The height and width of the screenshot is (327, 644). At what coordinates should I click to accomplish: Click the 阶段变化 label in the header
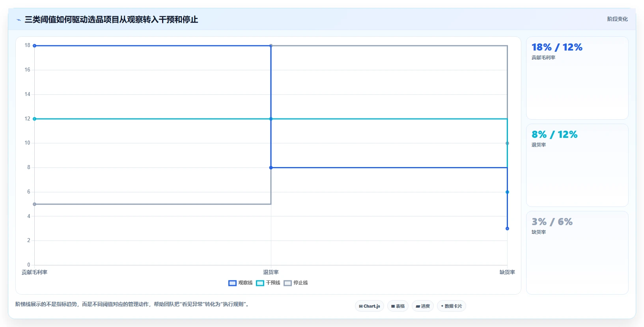[618, 19]
